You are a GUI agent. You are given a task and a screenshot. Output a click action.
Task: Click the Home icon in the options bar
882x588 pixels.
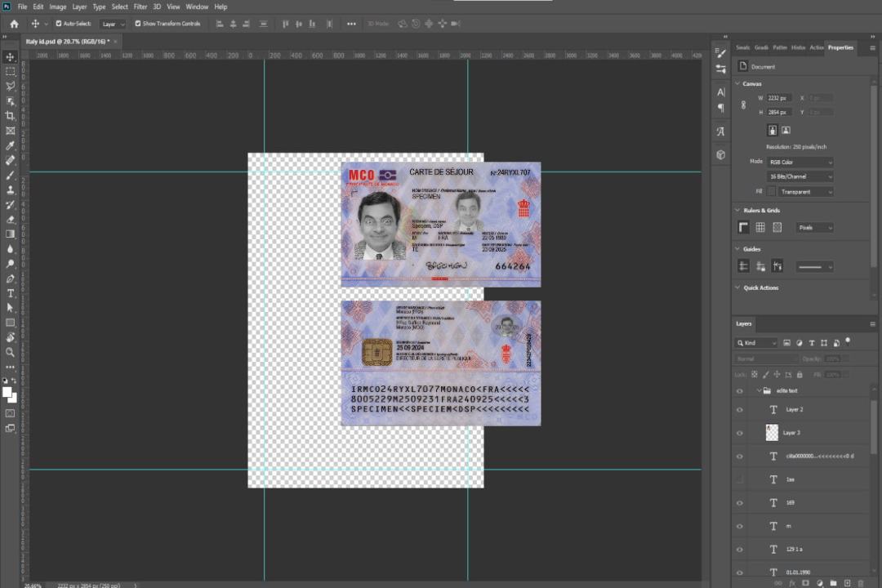click(14, 24)
